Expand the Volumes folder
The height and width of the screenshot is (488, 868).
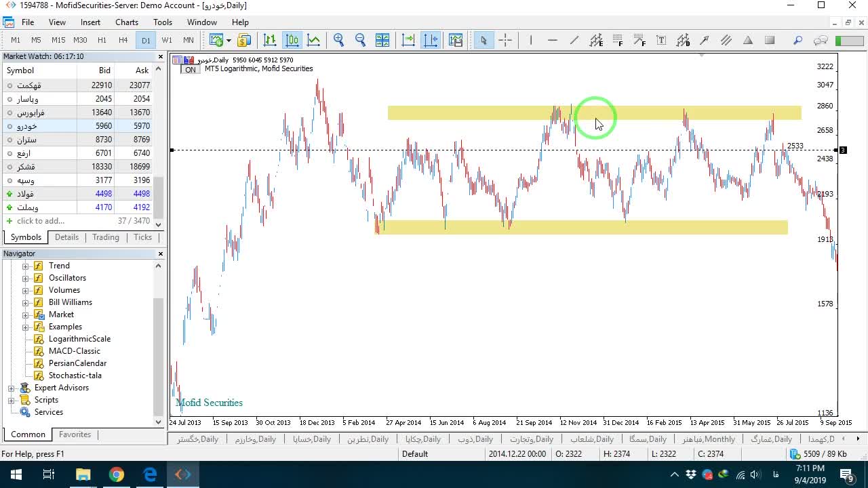point(26,290)
